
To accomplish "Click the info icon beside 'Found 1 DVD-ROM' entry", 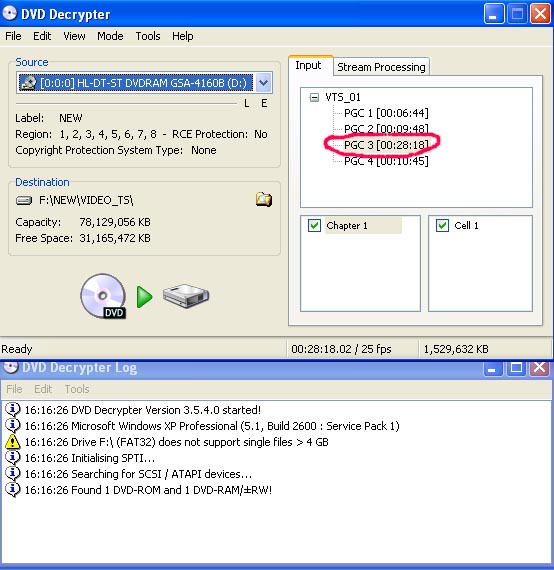I will click(13, 490).
